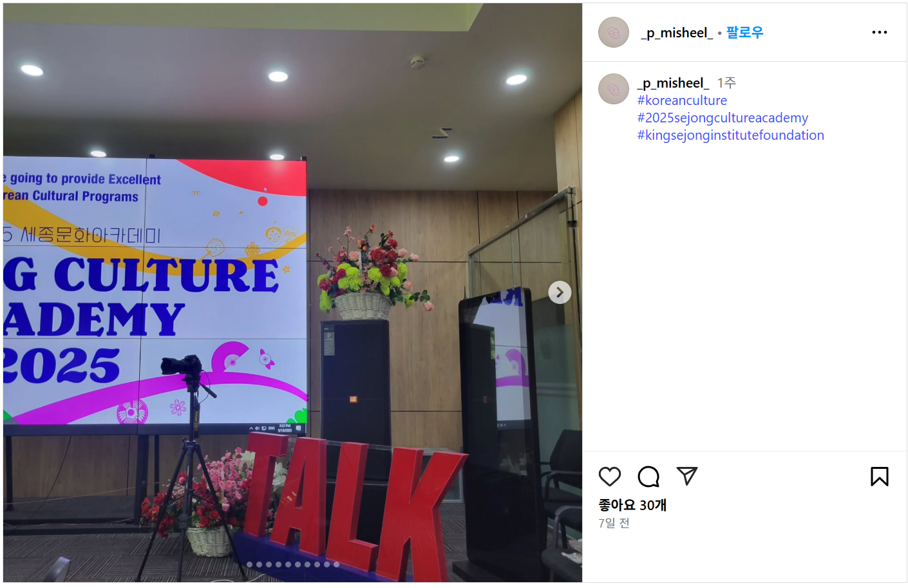The height and width of the screenshot is (588, 908).
Task: Jump to the first carousel dot
Action: 250,564
